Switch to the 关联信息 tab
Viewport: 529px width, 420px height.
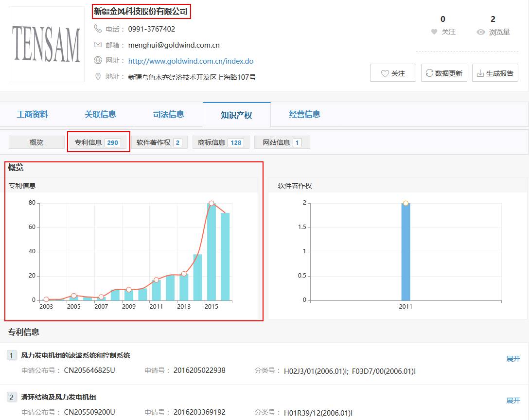pyautogui.click(x=100, y=114)
